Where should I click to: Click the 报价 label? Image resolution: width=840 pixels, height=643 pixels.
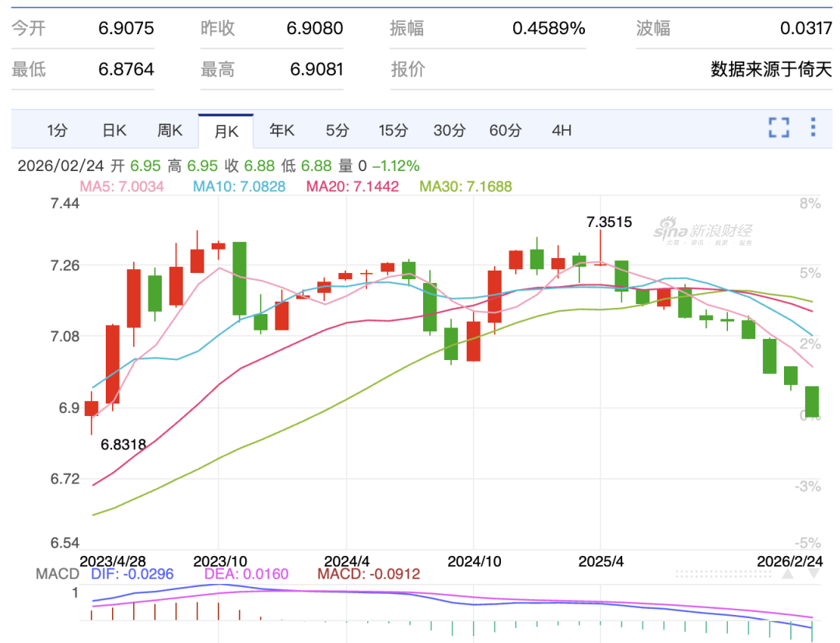coord(408,69)
